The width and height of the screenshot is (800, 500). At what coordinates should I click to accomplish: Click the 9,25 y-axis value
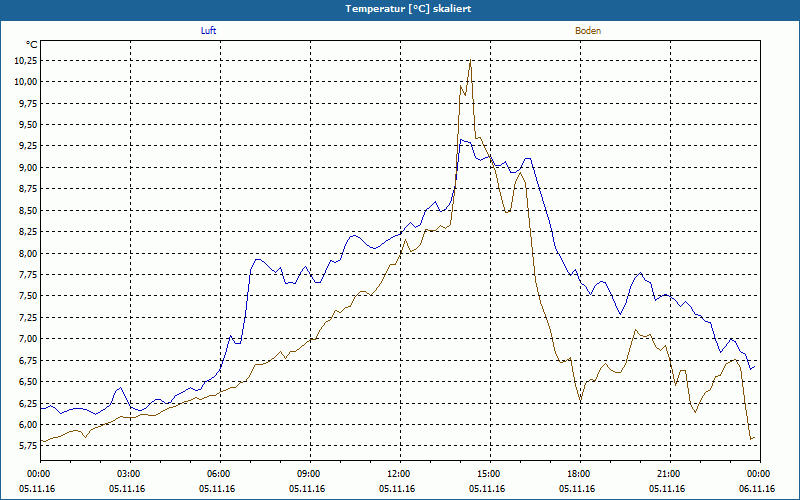tap(29, 146)
